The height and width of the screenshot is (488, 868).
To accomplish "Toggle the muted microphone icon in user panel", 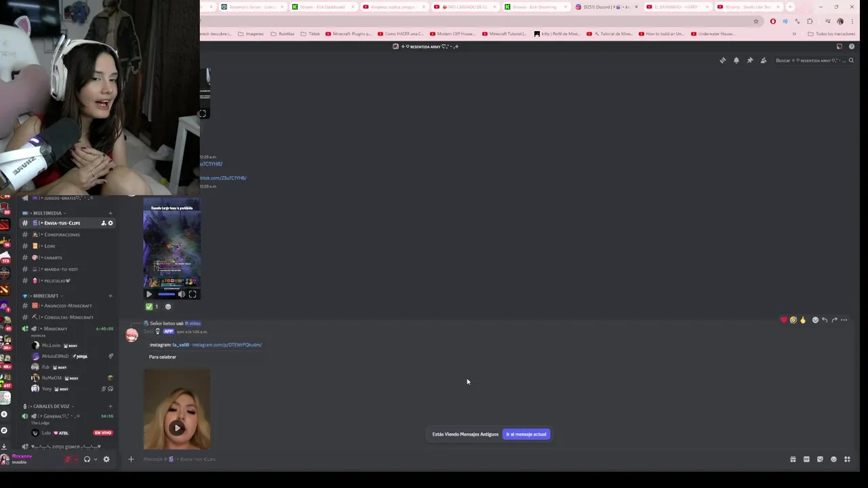I will pyautogui.click(x=68, y=460).
